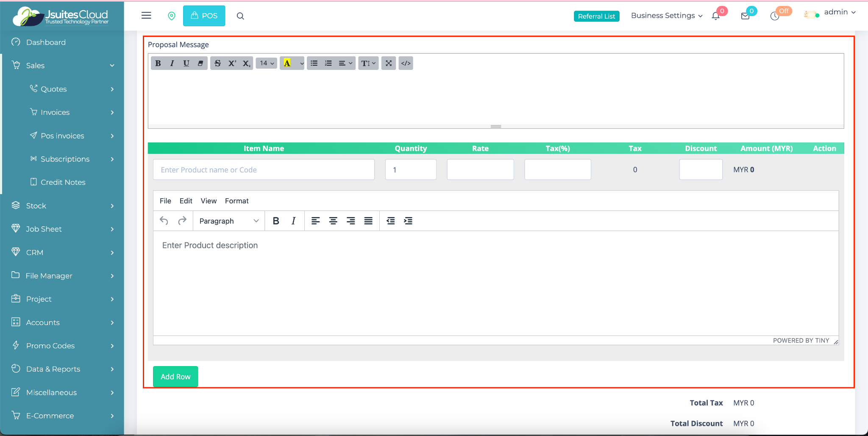The image size is (868, 436).
Task: Click the hamburger menu icon
Action: point(146,16)
